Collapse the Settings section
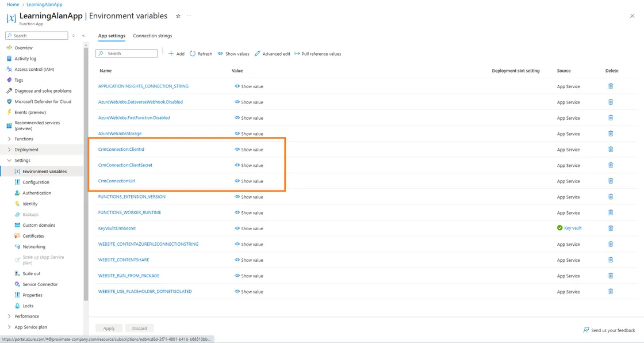644x343 pixels. 9,161
